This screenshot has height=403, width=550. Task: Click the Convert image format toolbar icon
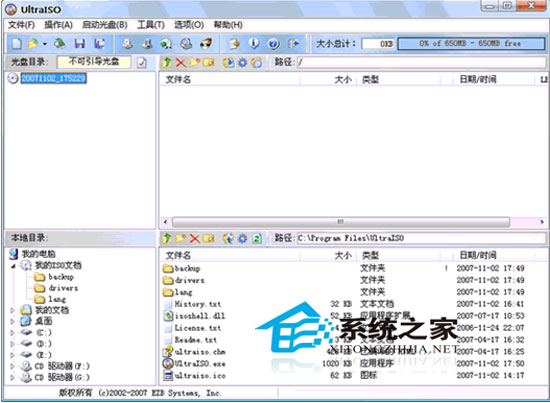pos(166,43)
